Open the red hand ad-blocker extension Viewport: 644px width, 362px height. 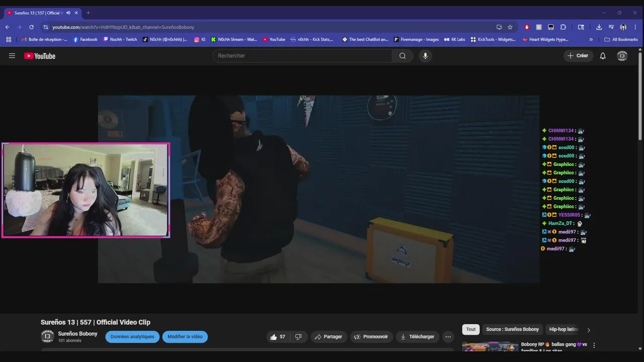[x=527, y=27]
